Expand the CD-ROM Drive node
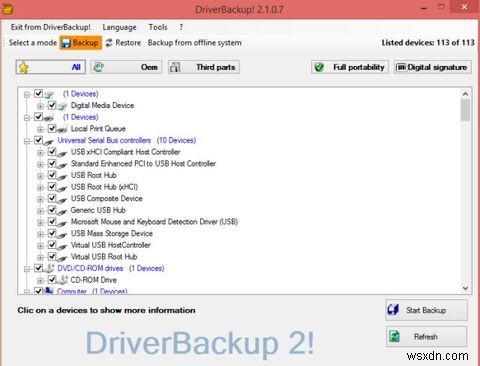The width and height of the screenshot is (480, 366). [x=40, y=281]
